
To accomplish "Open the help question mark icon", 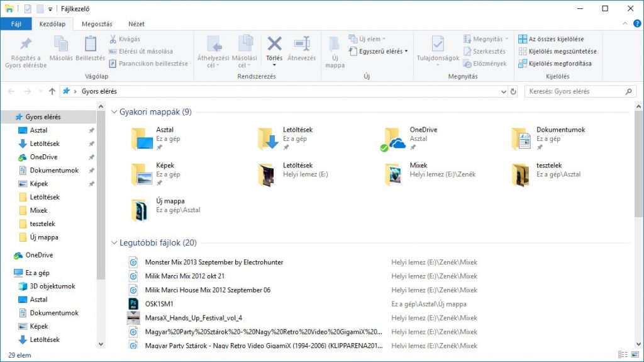I will [x=637, y=24].
